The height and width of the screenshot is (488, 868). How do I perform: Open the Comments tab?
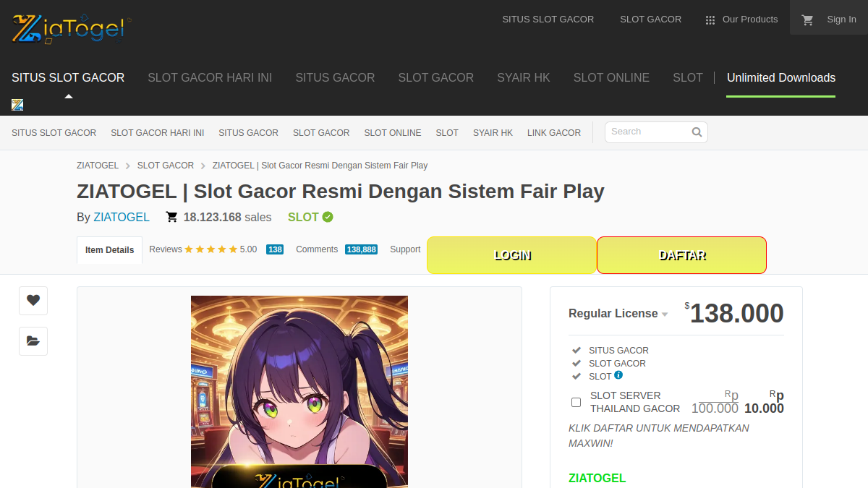pyautogui.click(x=336, y=249)
